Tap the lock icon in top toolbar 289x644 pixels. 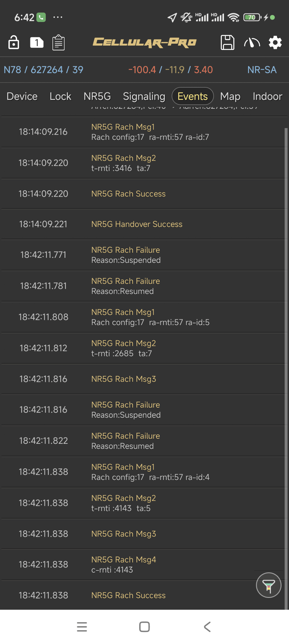14,42
